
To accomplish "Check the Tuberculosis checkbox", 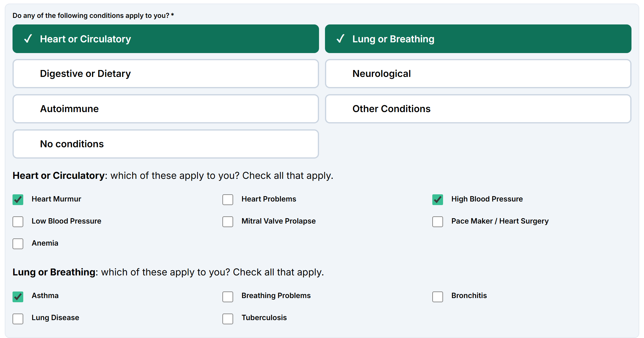I will pos(228,319).
